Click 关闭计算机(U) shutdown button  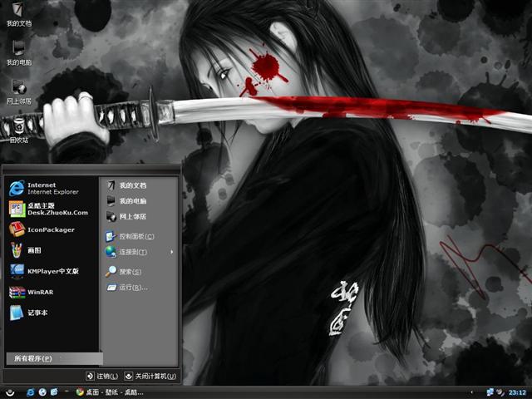tap(150, 376)
